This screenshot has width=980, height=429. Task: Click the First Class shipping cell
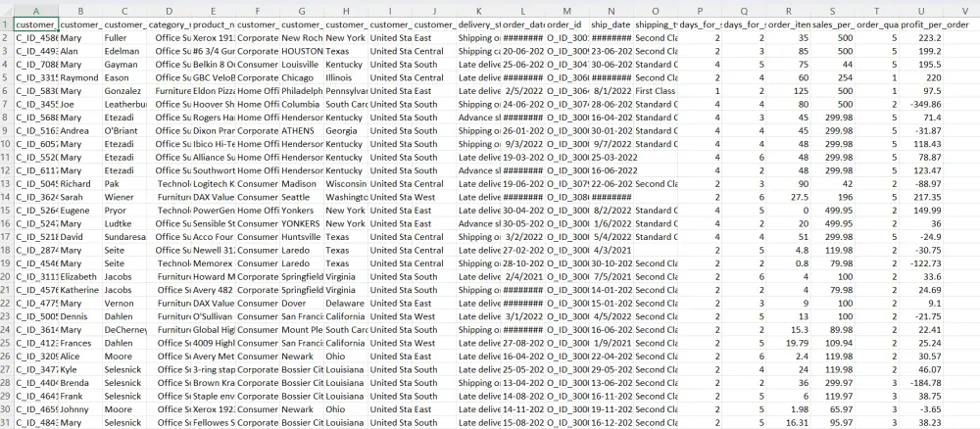[656, 91]
